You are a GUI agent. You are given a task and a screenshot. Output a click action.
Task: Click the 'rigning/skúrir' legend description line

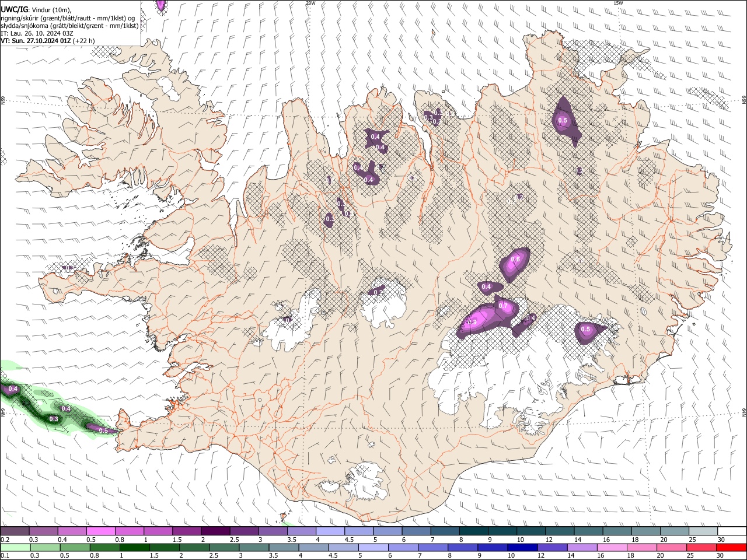click(69, 18)
